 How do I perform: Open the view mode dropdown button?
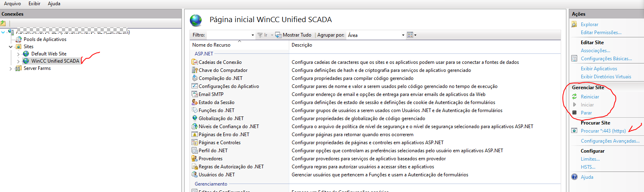click(412, 35)
